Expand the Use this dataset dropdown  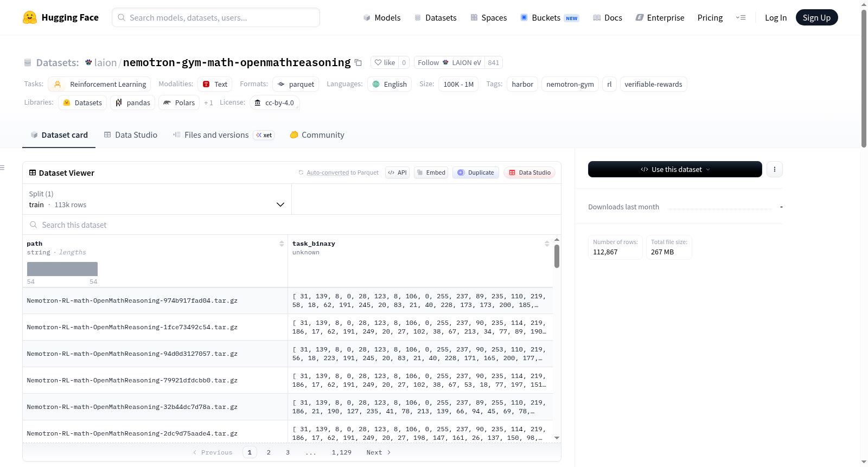coord(675,169)
